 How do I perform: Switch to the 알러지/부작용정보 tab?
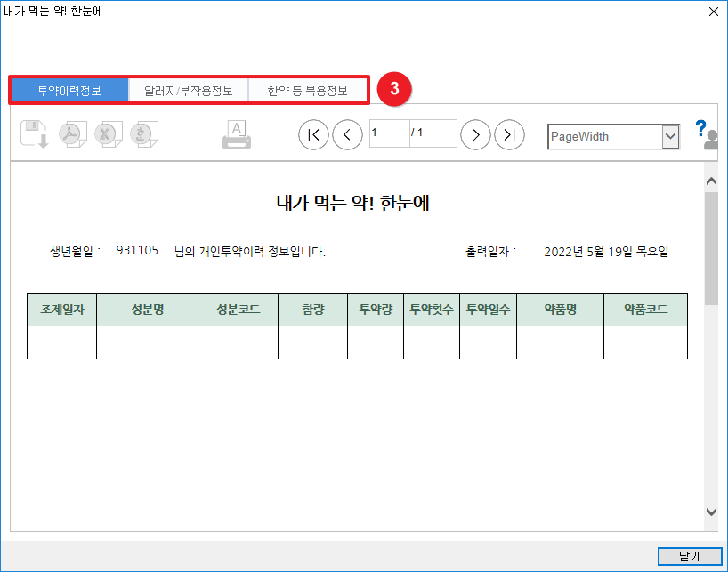[188, 91]
